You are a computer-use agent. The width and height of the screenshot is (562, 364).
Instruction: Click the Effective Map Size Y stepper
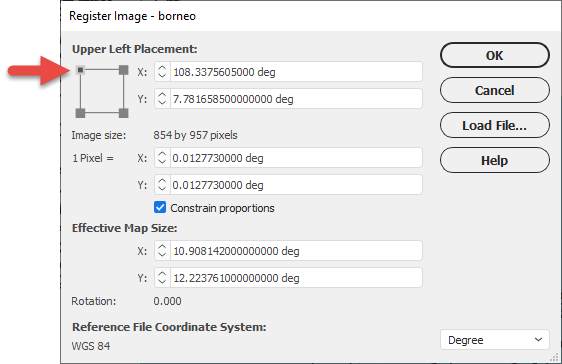coord(162,278)
